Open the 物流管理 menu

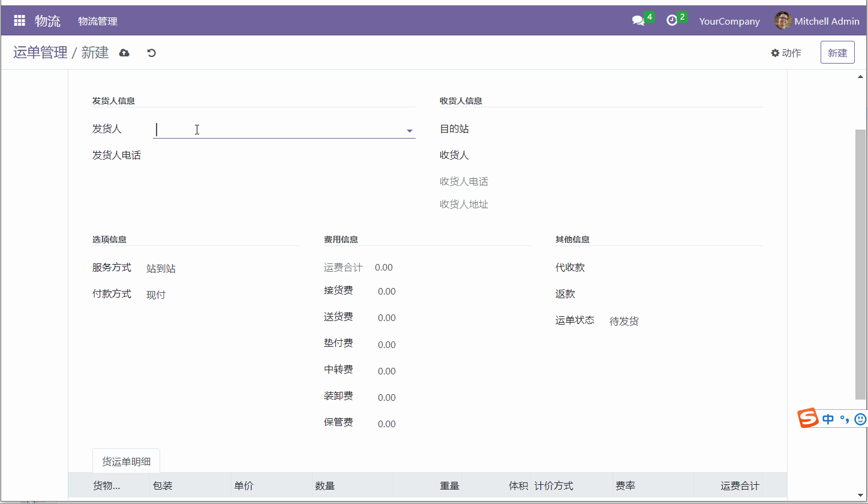tap(98, 20)
